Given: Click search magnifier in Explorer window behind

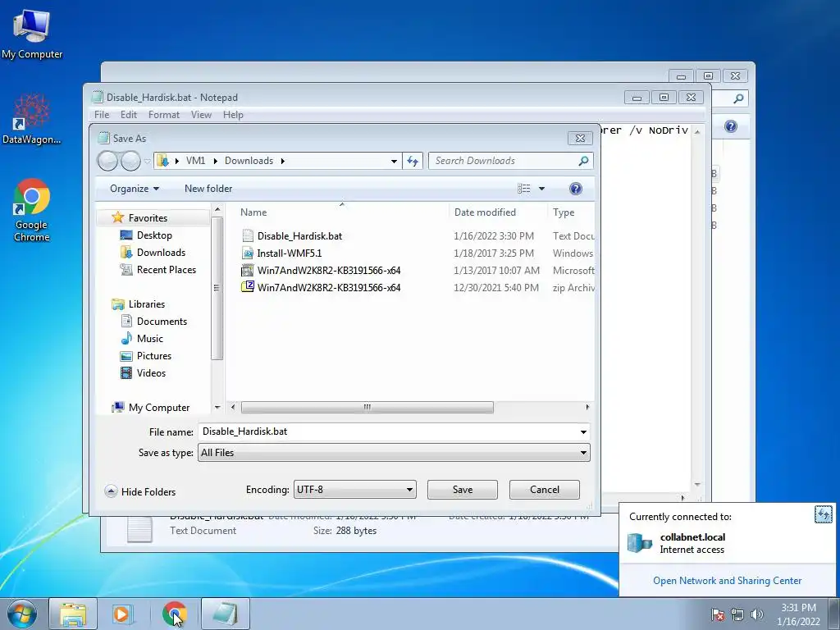Looking at the screenshot, I should click(x=739, y=98).
